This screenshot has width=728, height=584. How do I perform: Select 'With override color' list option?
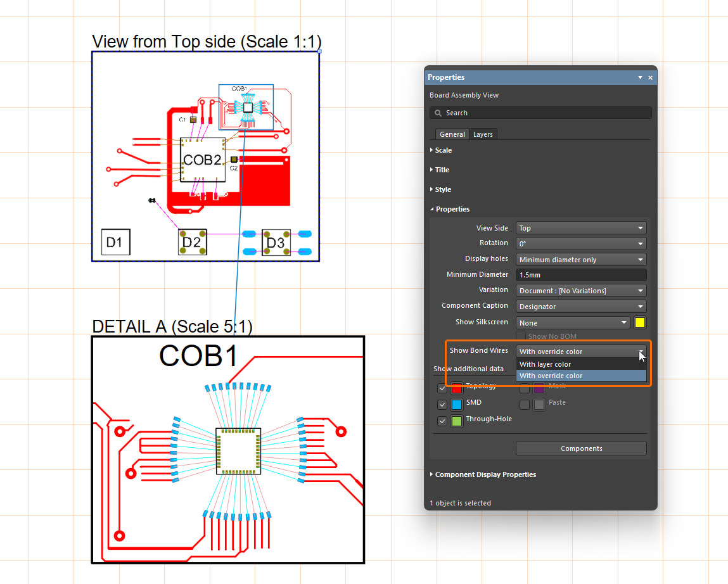(581, 376)
